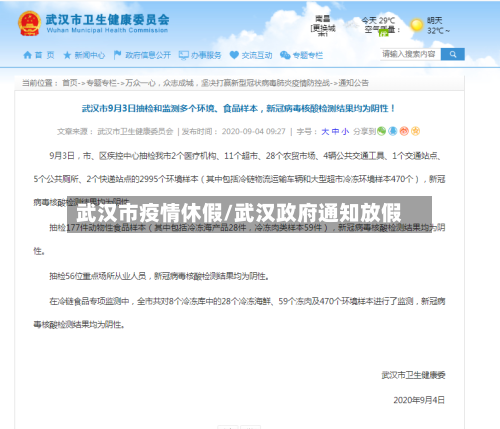The width and height of the screenshot is (500, 429).
Task: Set font size to 小 (small)
Action: pyautogui.click(x=345, y=132)
